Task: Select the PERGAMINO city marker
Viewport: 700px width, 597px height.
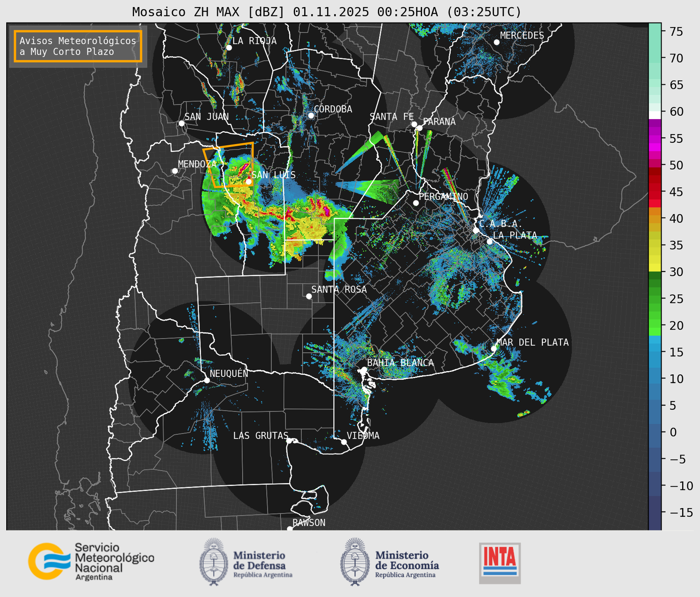Action: coord(416,203)
